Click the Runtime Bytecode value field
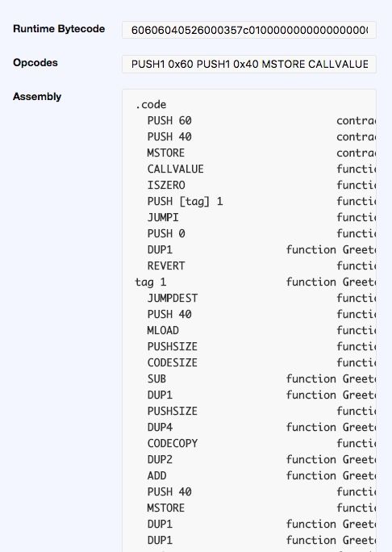The height and width of the screenshot is (552, 392). coord(249,31)
